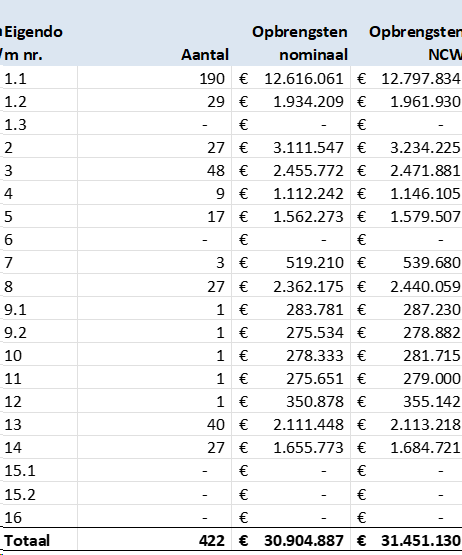The width and height of the screenshot is (462, 555).
Task: Select NCW amount 2.471.881
Action: 425,171
